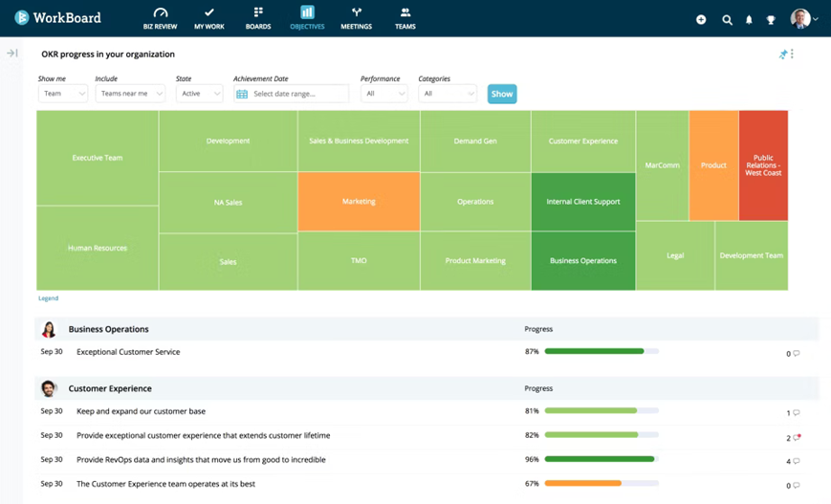Open search with the magnifier icon
Image resolution: width=831 pixels, height=504 pixels.
tap(727, 20)
